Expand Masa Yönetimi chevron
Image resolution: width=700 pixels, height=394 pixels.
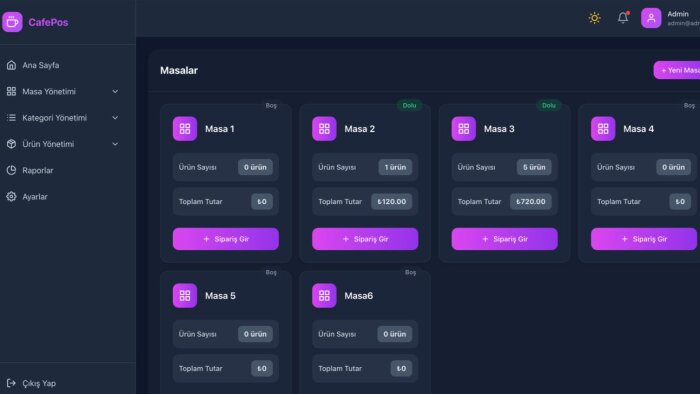pos(115,91)
